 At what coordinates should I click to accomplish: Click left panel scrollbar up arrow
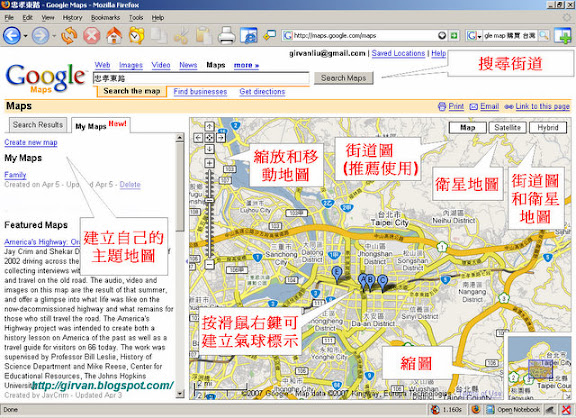coord(180,137)
